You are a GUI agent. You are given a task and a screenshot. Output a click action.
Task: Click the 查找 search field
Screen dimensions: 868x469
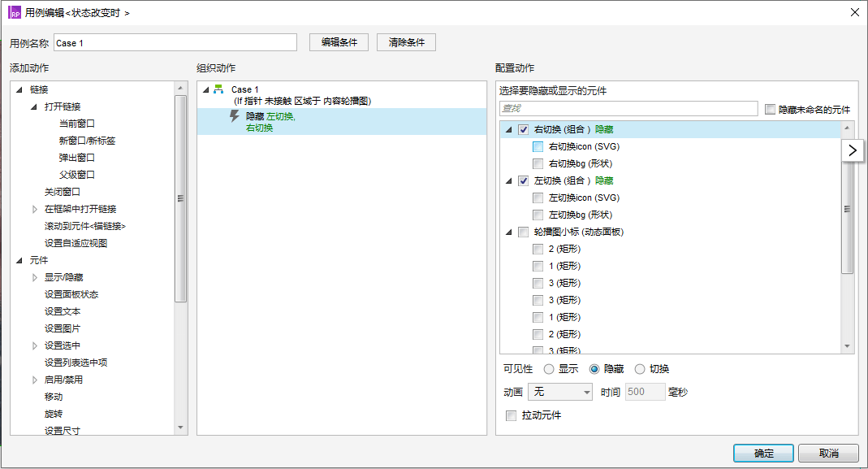pos(628,108)
